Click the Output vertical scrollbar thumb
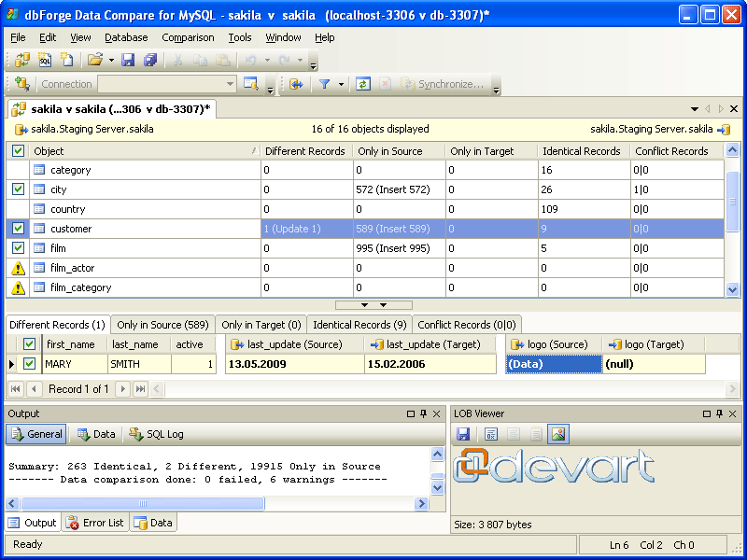This screenshot has height=560, width=747. click(437, 476)
